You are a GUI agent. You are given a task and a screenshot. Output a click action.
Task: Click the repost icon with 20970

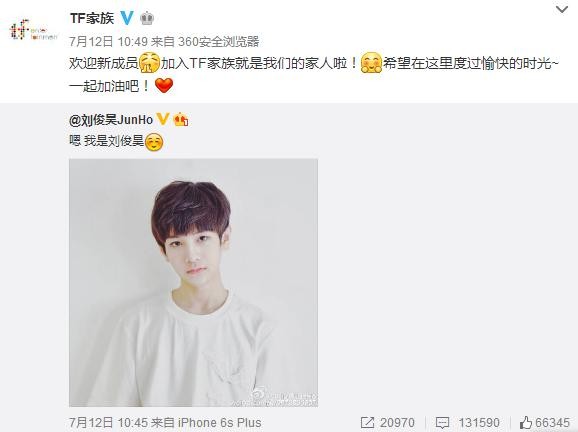tap(367, 422)
